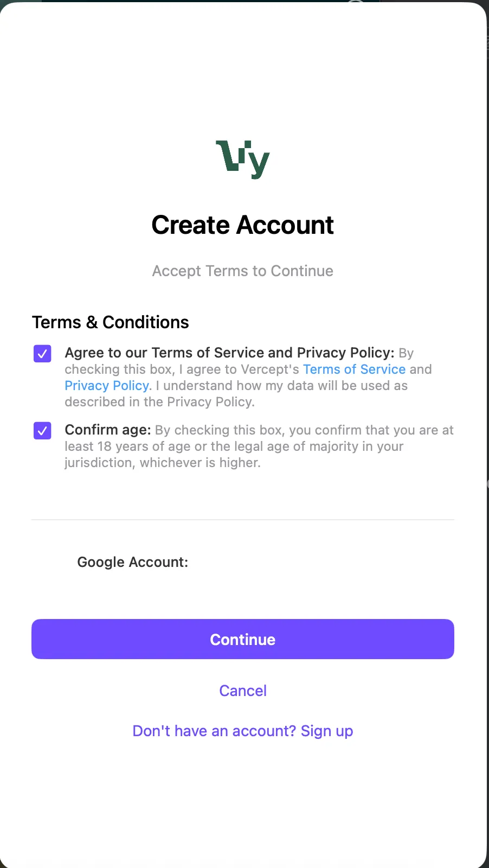Click the bold 'Agree to our Terms' label
The image size is (489, 868).
(229, 353)
